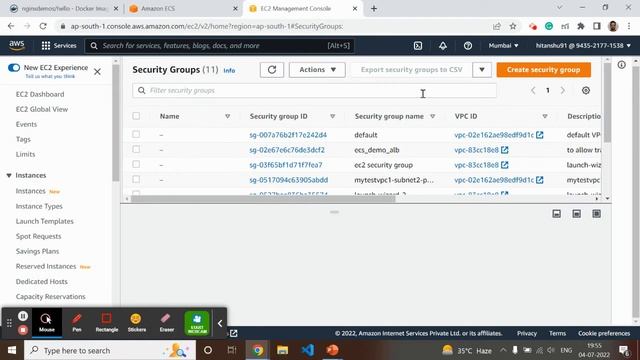Collapse the Instances section in sidebar
The image size is (640, 360).
tap(9, 176)
